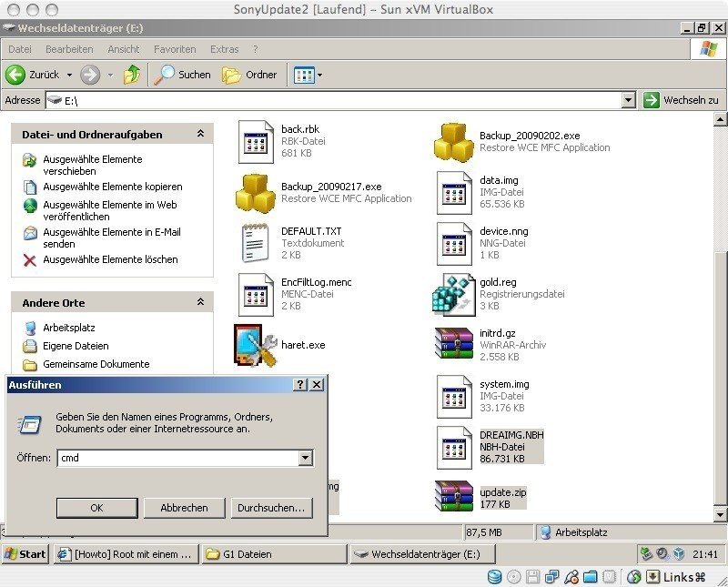Screen dimensions: 728x587
Task: Click the Arbeitsplatz computer icon in sidebar
Action: [x=30, y=328]
